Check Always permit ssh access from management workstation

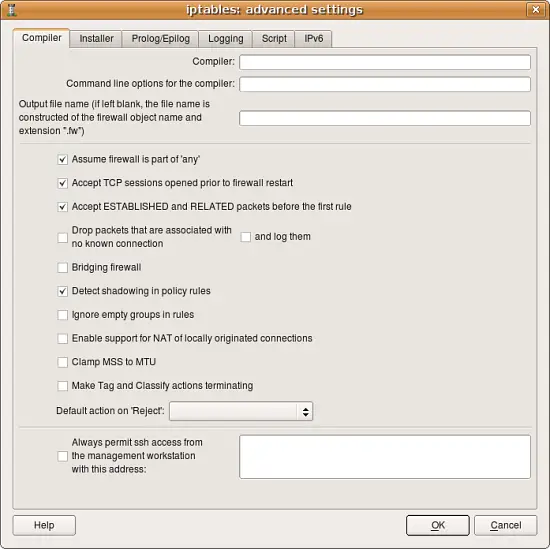coord(62,456)
